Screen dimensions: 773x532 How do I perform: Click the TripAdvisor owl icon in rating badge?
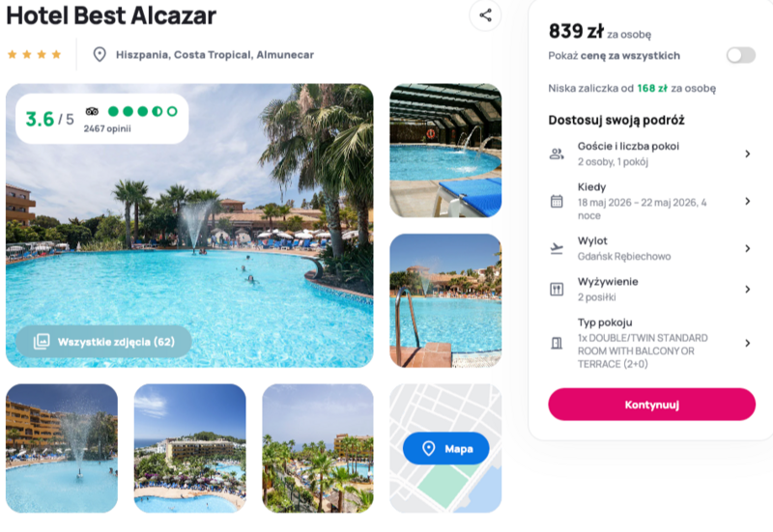click(x=92, y=111)
